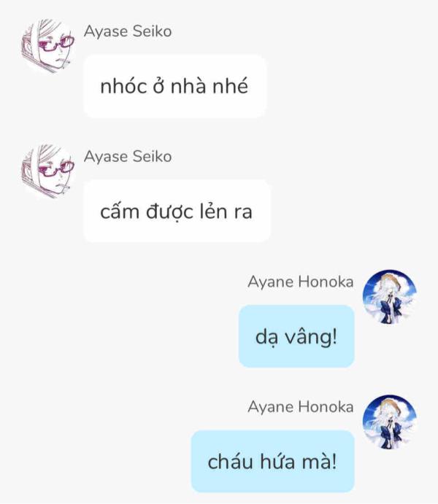
Task: Click the word 'cấm' in the second message
Action: click(119, 212)
